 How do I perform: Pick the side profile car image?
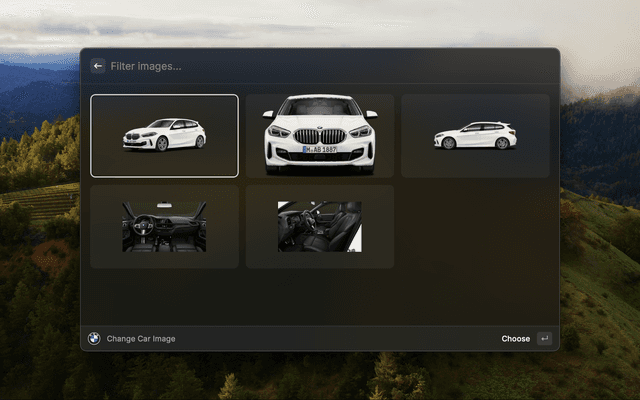pos(475,135)
